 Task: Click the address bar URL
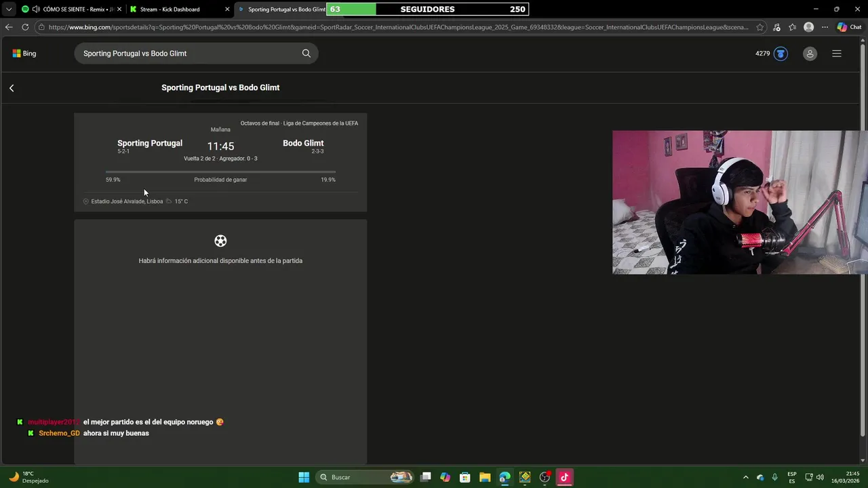click(398, 27)
